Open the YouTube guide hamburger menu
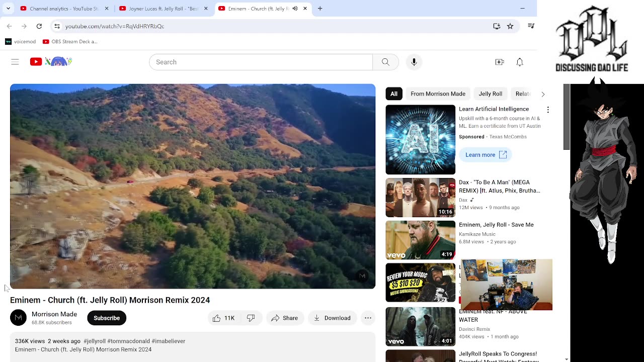Image resolution: width=644 pixels, height=362 pixels. (x=15, y=62)
